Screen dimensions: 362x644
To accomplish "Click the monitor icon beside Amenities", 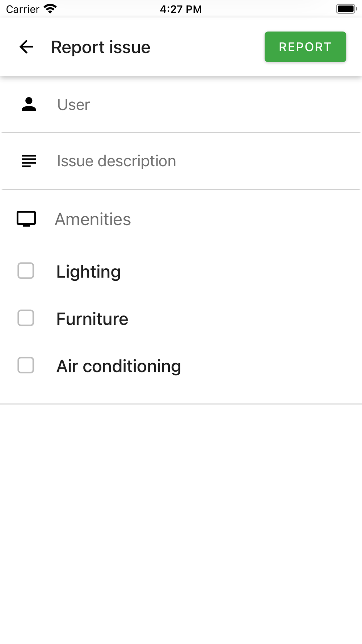I will pos(26,219).
